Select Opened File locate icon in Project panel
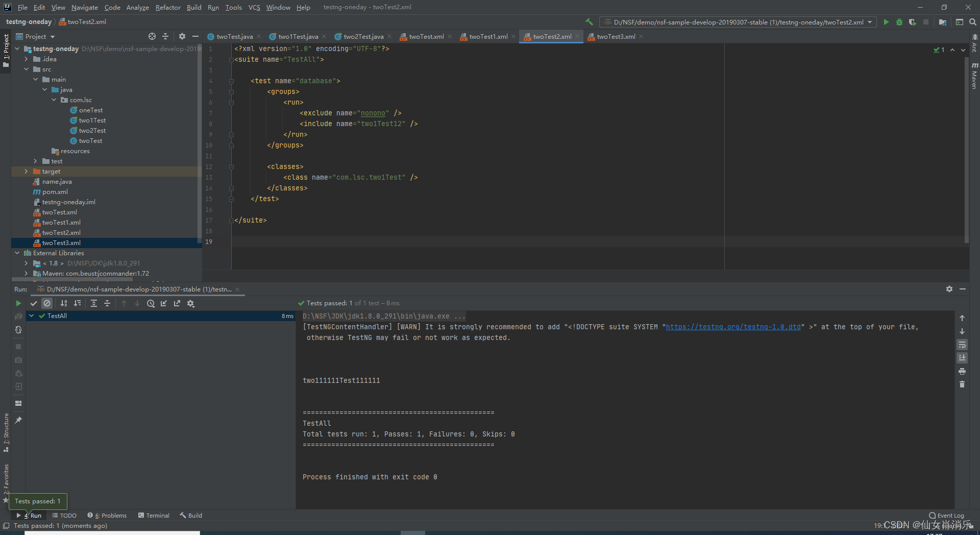The width and height of the screenshot is (980, 535). coord(152,36)
